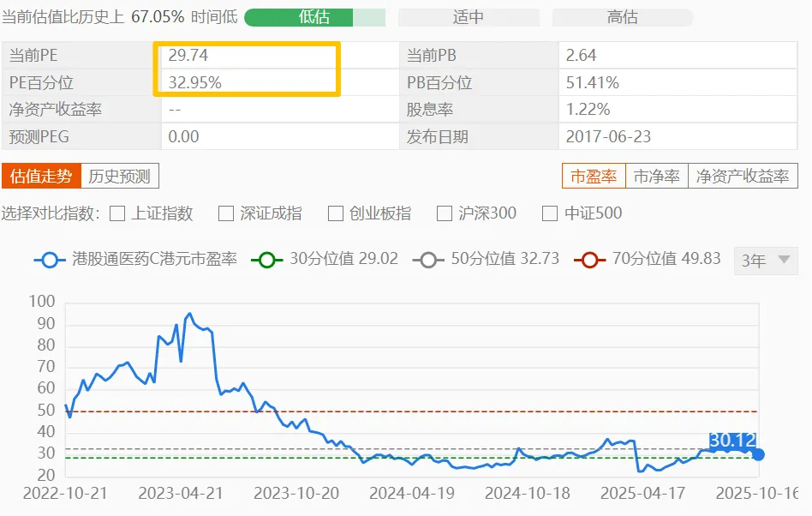Screen dimensions: 812x516
Task: Click the blue endpoint dot on the chart line
Action: (x=757, y=454)
